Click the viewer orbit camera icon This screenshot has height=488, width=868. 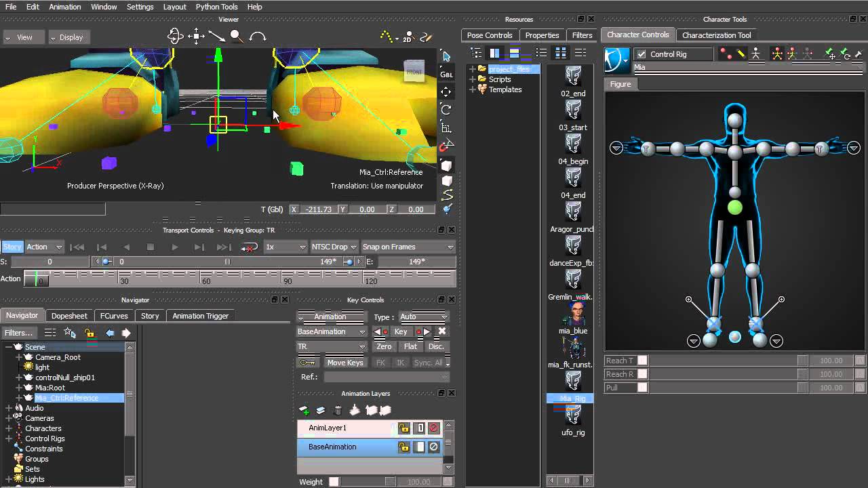pos(175,37)
